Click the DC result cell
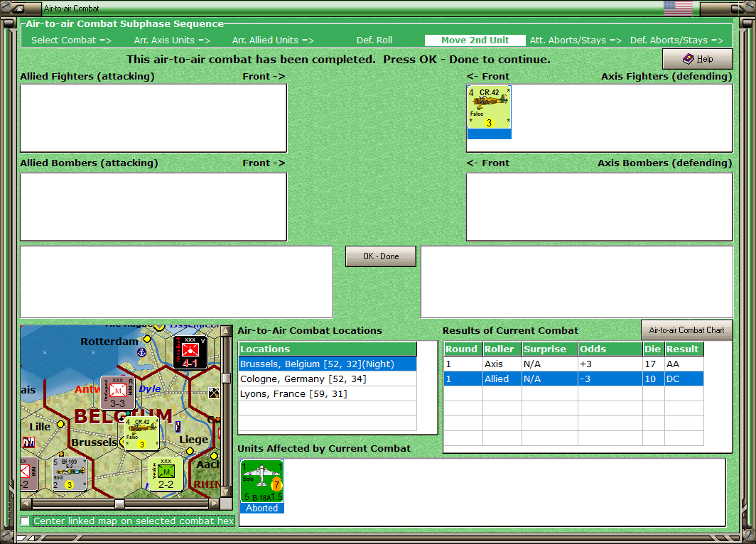 click(684, 379)
